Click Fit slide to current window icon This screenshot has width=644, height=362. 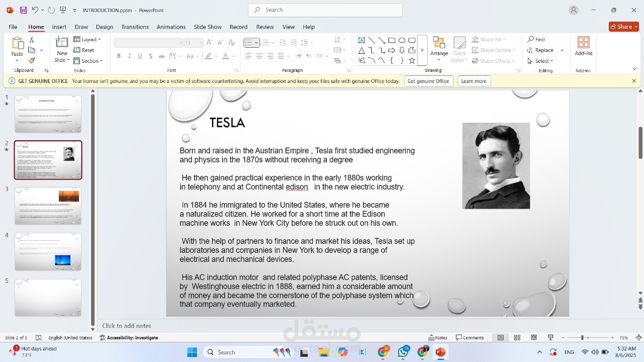[x=638, y=337]
